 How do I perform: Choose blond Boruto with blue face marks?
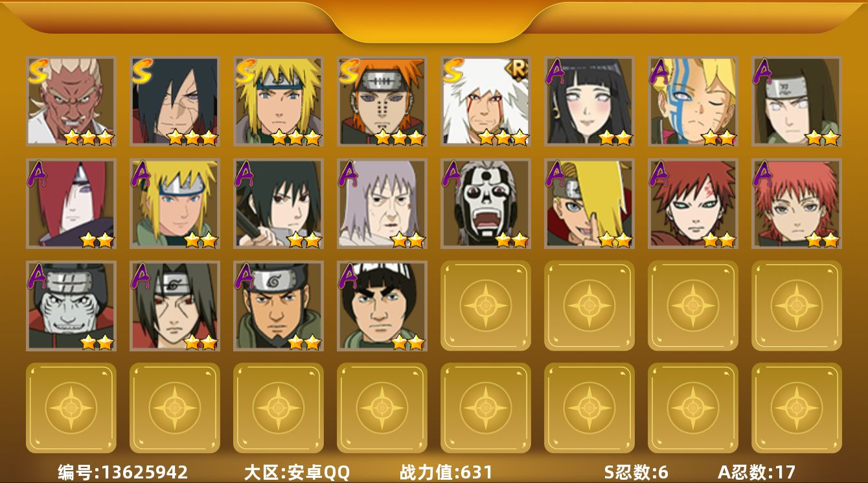pyautogui.click(x=693, y=101)
